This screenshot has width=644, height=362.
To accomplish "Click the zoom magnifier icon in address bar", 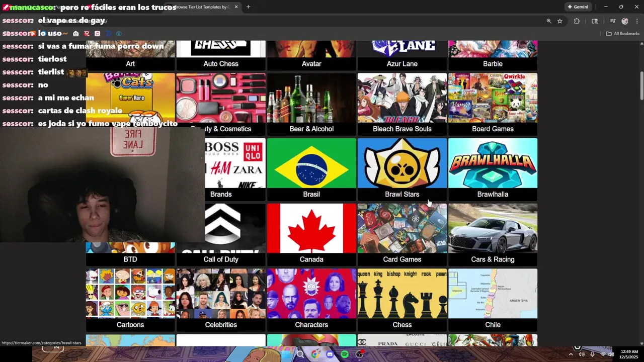I will 549,21.
